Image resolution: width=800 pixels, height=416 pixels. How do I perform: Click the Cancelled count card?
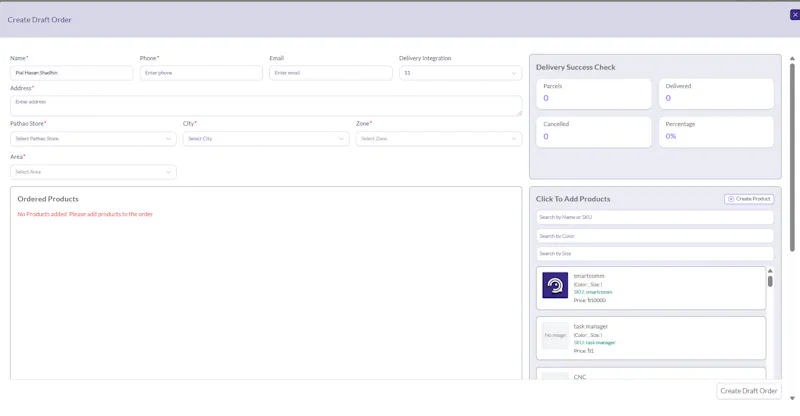594,132
